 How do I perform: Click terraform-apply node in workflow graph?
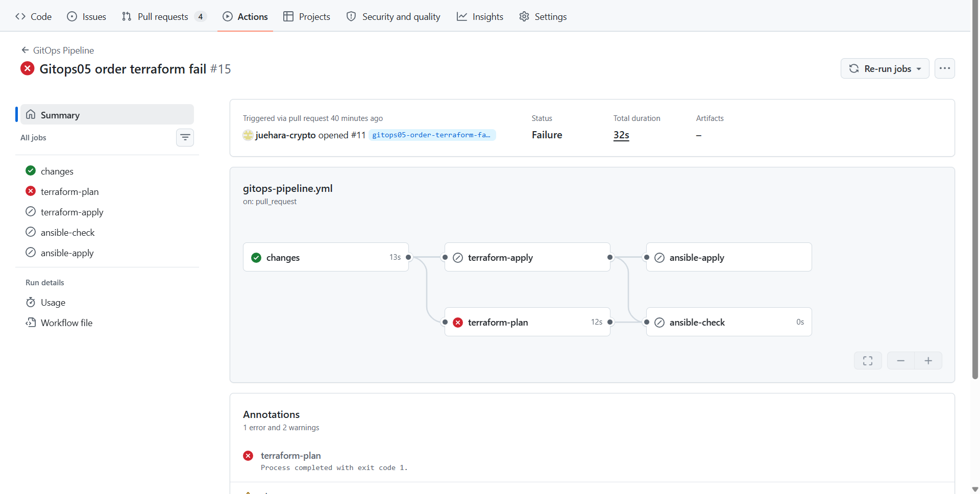[x=527, y=257]
